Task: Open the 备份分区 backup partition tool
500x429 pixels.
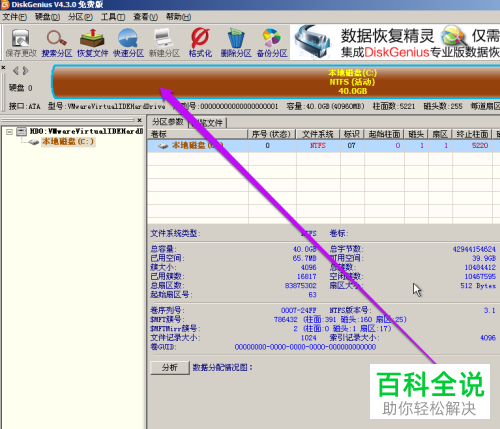Action: [272, 43]
